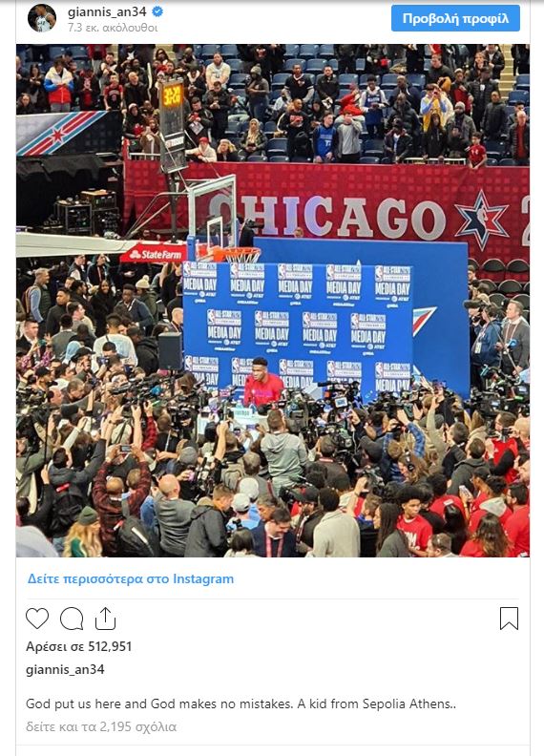Open the Chicago media day photo
The width and height of the screenshot is (544, 756).
tap(273, 301)
